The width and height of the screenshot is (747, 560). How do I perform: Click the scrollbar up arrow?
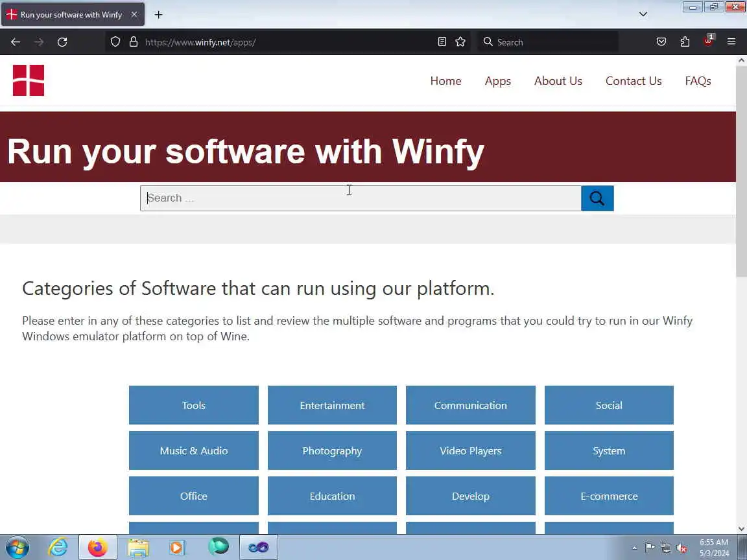pos(741,60)
